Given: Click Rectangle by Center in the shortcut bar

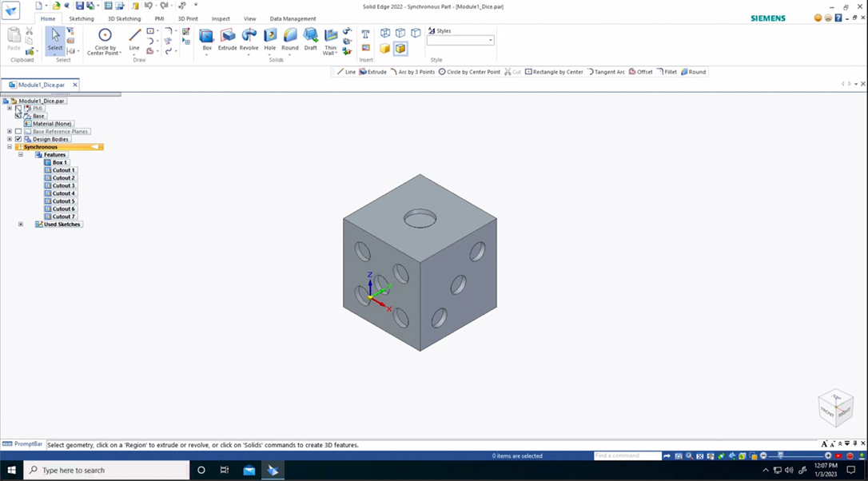Looking at the screenshot, I should click(554, 72).
